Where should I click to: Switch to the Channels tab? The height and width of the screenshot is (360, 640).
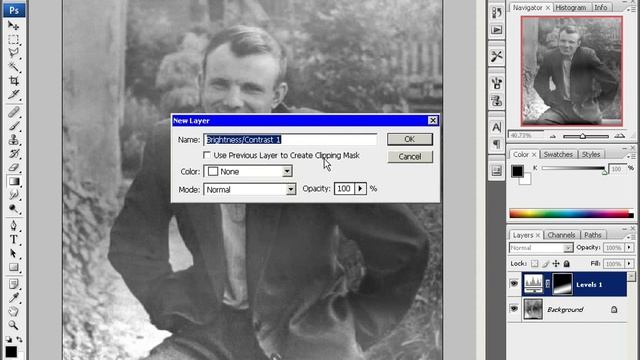[x=561, y=235]
